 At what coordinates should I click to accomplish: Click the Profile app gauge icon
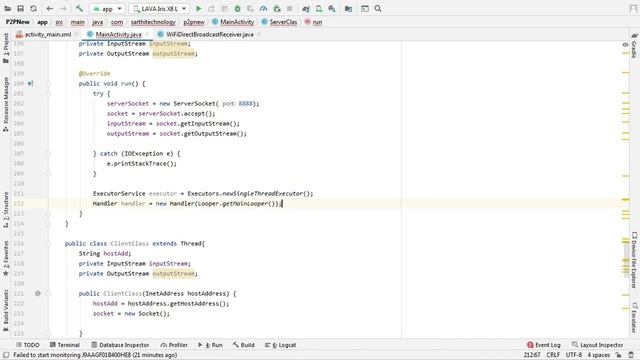264,9
